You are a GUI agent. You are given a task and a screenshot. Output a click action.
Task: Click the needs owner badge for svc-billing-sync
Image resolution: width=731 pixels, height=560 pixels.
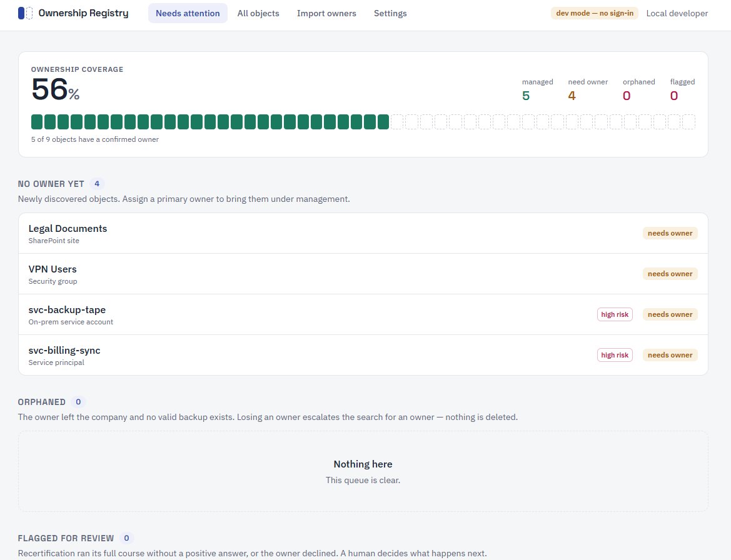(x=670, y=355)
